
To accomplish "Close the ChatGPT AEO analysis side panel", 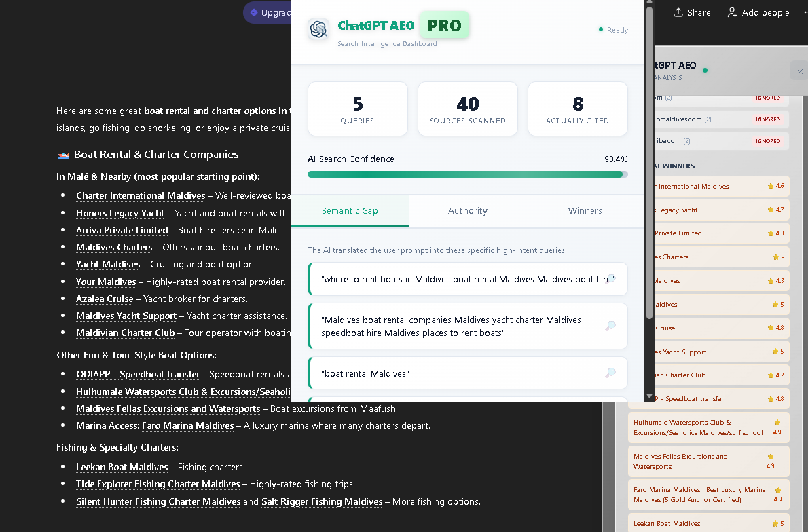I will coord(799,71).
